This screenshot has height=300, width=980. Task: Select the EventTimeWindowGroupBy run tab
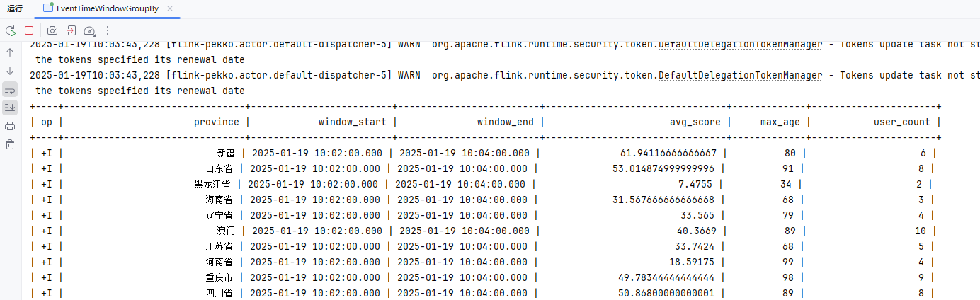tap(106, 8)
